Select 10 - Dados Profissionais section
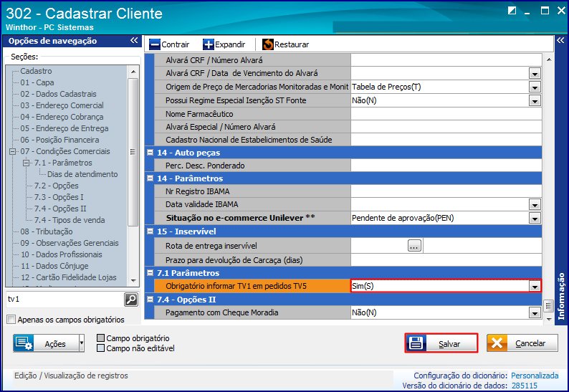This screenshot has width=569, height=392. [61, 254]
